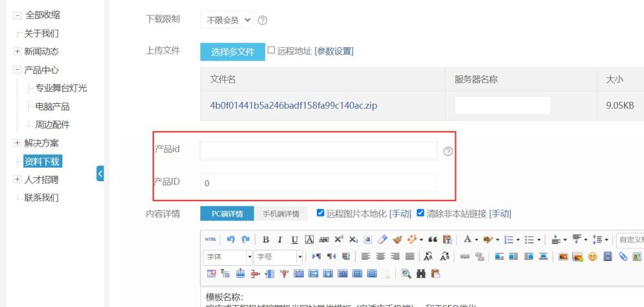
Task: Open file 4b0f01441b5a246badf158fa99c140ac.zip link
Action: pyautogui.click(x=294, y=105)
